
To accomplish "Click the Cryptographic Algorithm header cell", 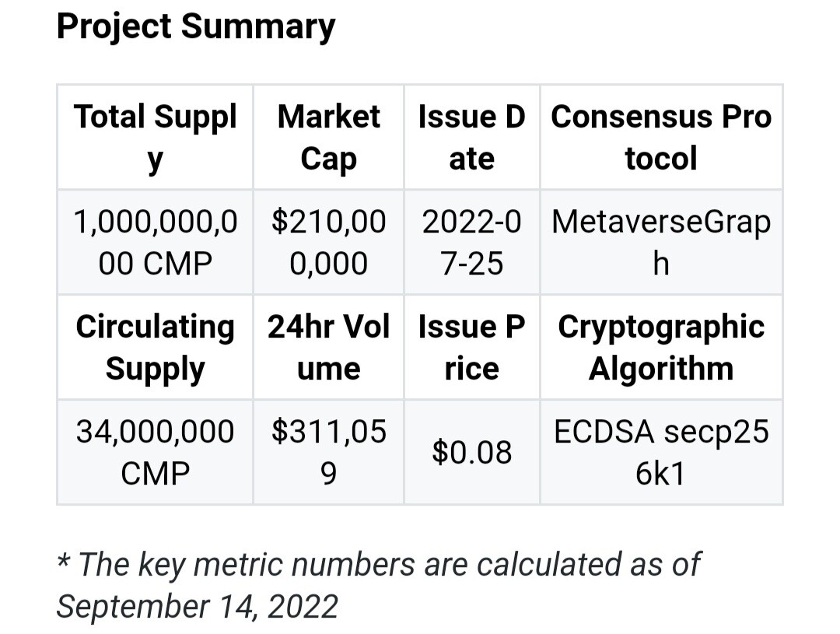I will (x=661, y=347).
